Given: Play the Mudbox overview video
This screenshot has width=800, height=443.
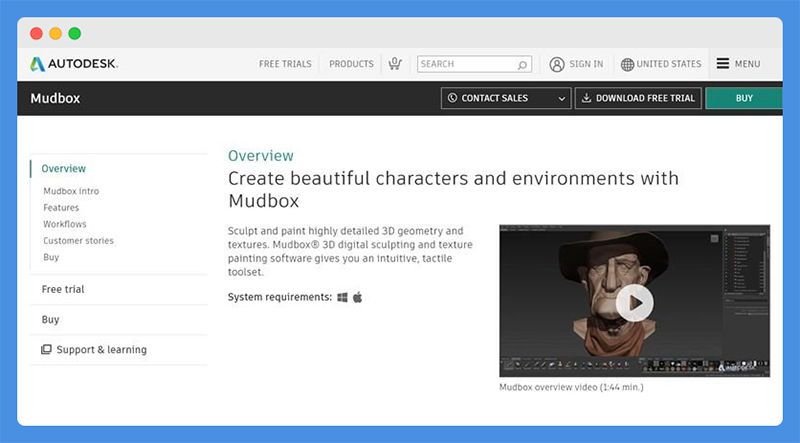Looking at the screenshot, I should (634, 303).
